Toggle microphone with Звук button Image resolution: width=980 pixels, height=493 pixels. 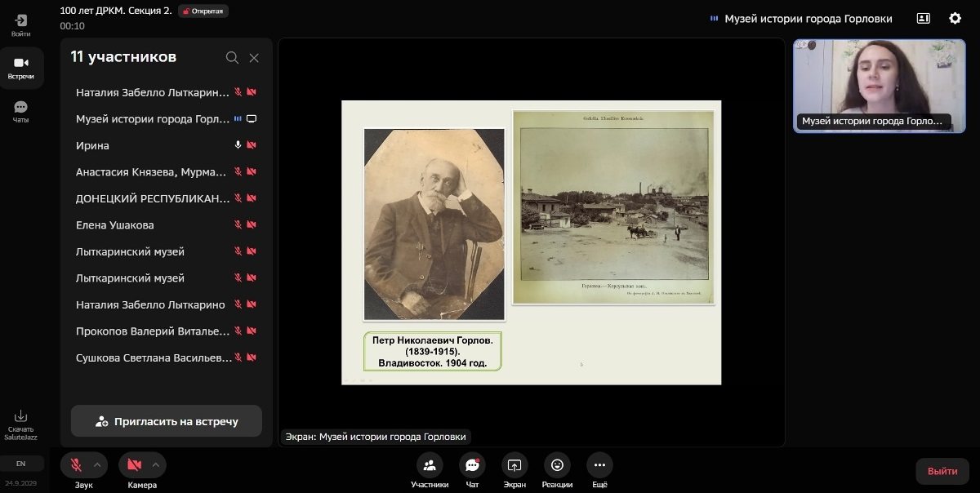coord(76,464)
